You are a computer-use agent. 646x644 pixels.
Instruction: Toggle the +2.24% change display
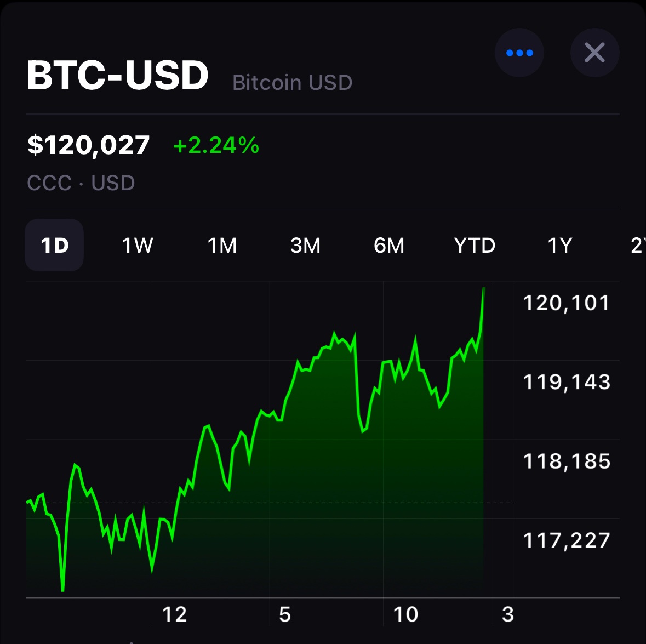(x=216, y=145)
